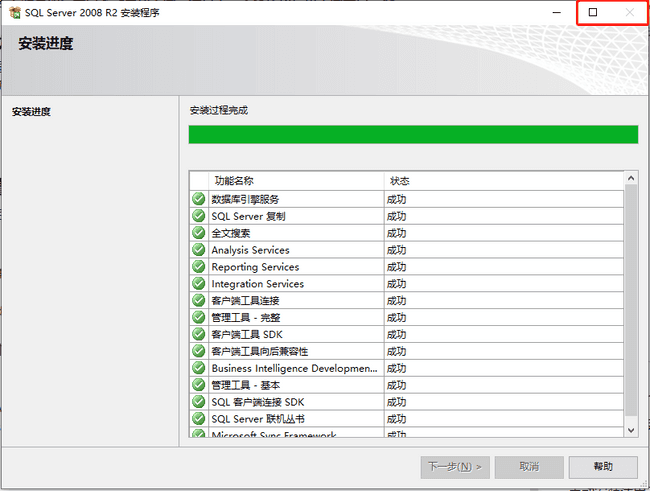Select 安装进度 in the left step list
650x491 pixels.
click(31, 112)
